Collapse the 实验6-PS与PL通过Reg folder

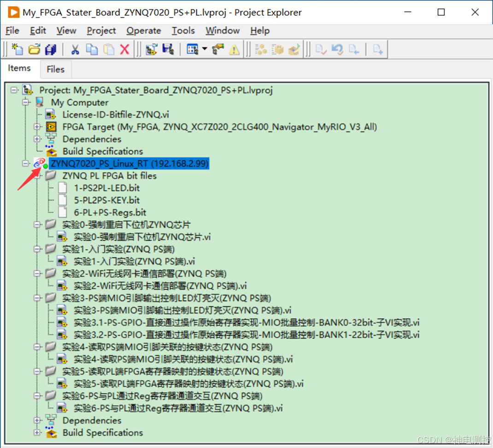coord(37,396)
